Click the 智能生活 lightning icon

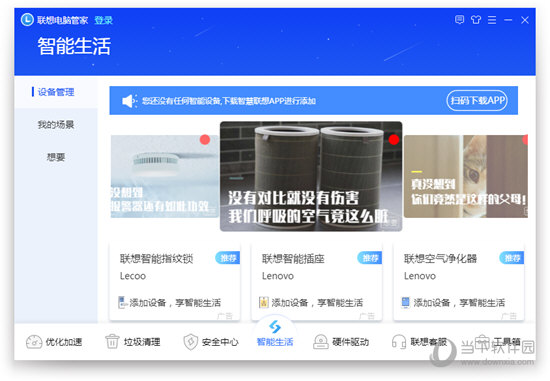coord(275,327)
